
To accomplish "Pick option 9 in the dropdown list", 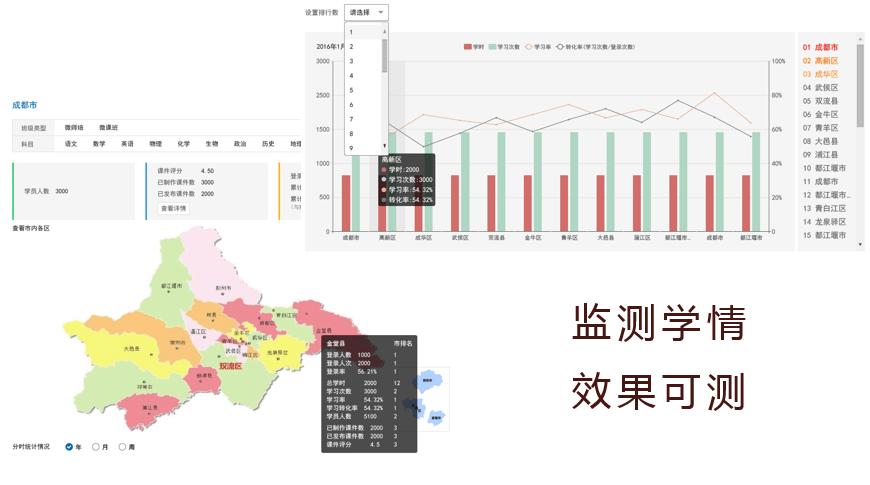I will (x=363, y=148).
